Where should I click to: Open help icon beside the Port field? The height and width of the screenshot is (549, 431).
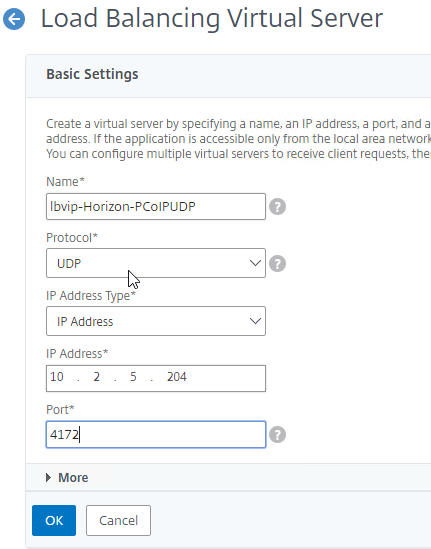point(277,435)
